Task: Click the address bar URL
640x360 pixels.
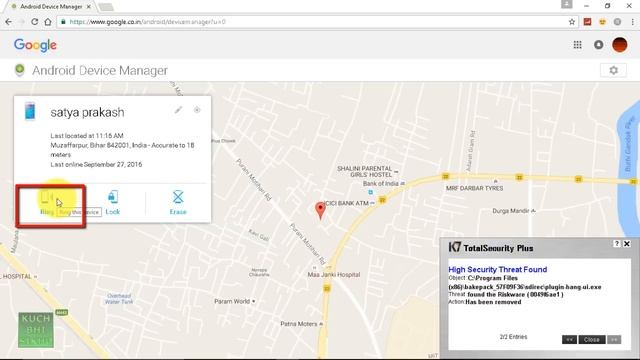Action: click(x=147, y=22)
